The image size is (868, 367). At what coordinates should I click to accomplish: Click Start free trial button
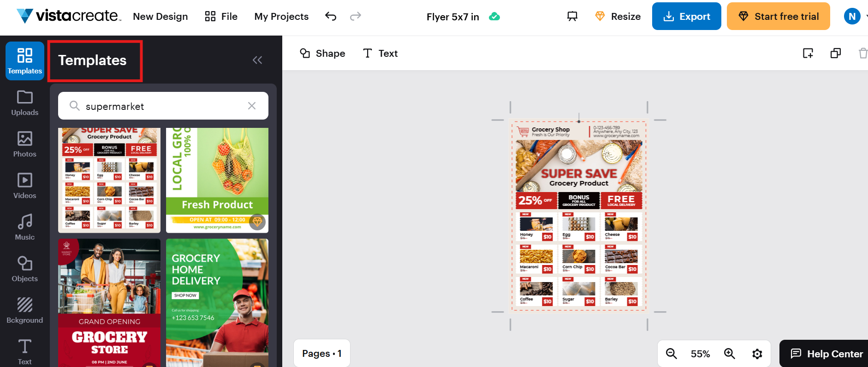[778, 17]
